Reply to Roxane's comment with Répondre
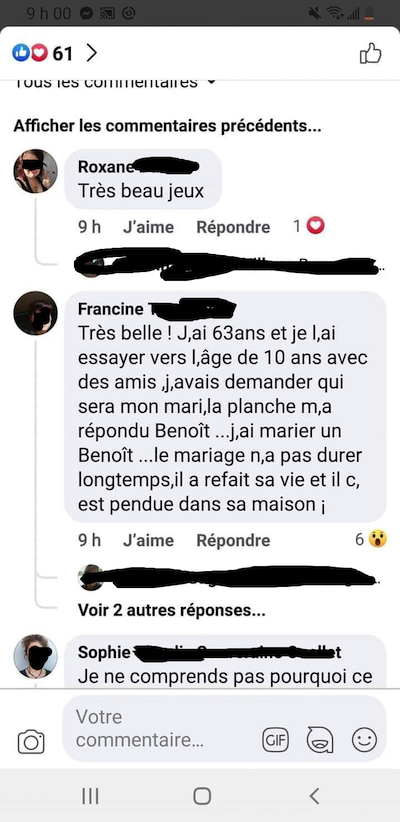The width and height of the screenshot is (400, 822). click(x=233, y=227)
